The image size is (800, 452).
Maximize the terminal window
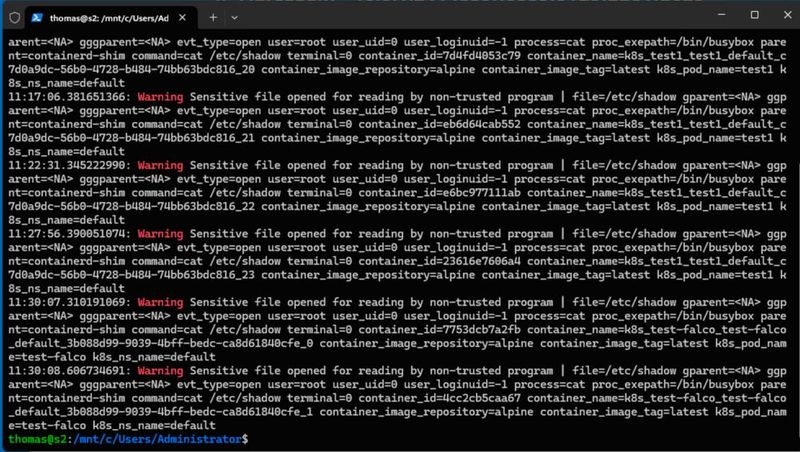[x=755, y=15]
